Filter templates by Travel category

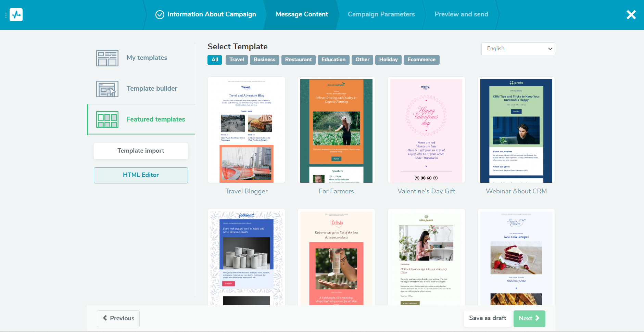237,60
